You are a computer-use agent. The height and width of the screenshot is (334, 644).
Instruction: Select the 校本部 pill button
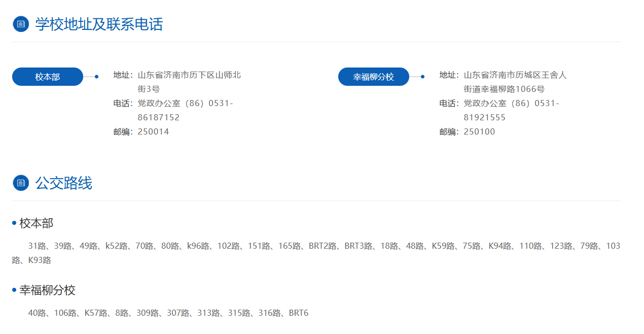tap(48, 77)
